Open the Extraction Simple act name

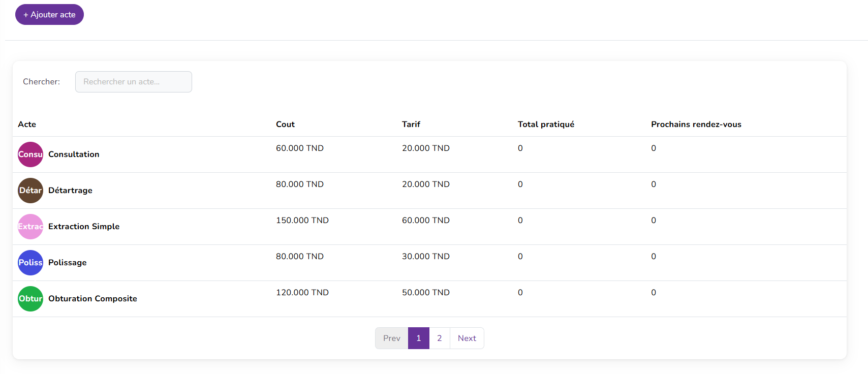(x=84, y=227)
